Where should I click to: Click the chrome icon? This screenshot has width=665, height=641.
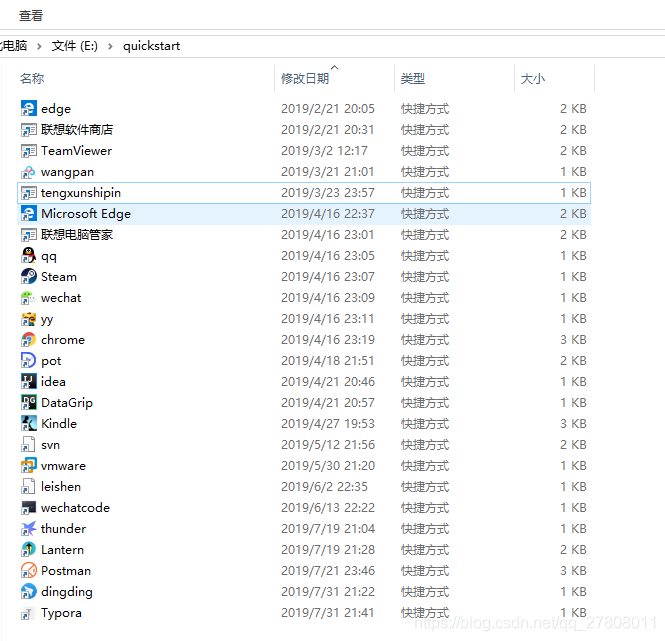click(x=28, y=339)
